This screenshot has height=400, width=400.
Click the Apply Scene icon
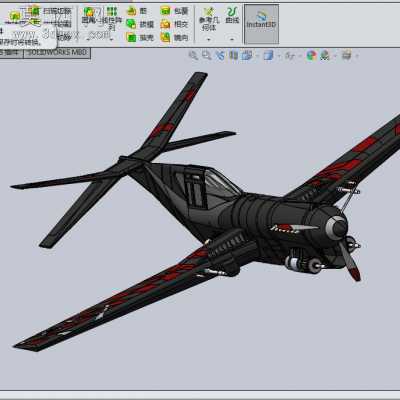pyautogui.click(x=325, y=55)
